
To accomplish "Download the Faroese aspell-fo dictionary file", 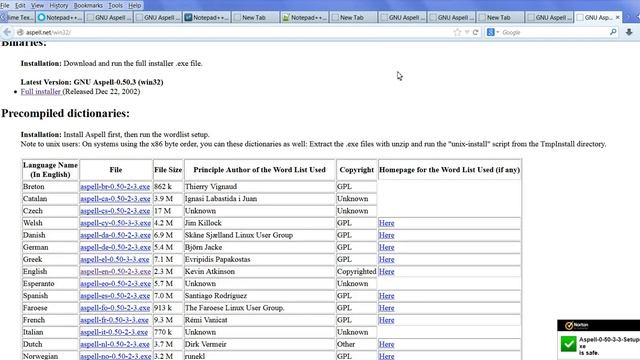I will coord(115,308).
